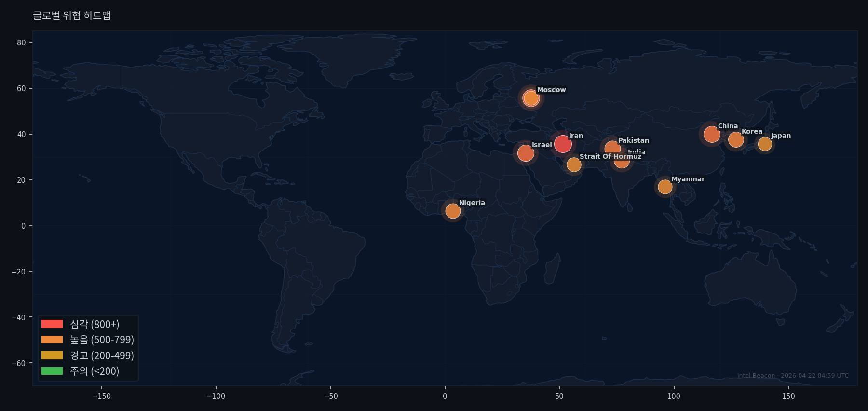This screenshot has height=411, width=868.
Task: Click the Strait Of Hormuz label
Action: click(x=610, y=156)
